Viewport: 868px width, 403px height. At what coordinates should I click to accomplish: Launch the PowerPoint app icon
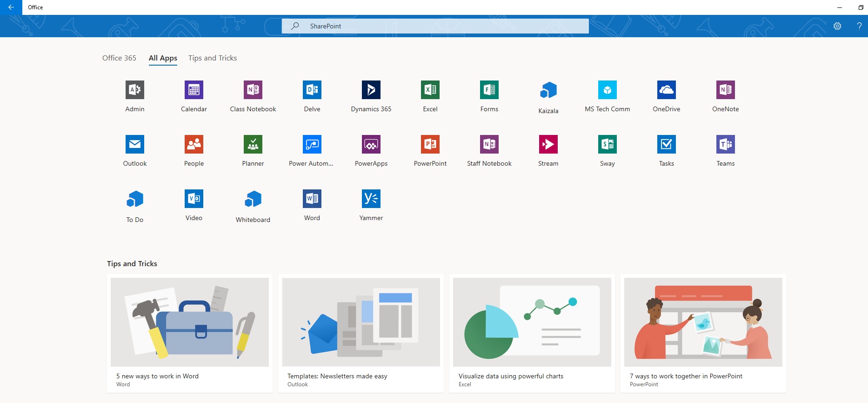(x=430, y=144)
